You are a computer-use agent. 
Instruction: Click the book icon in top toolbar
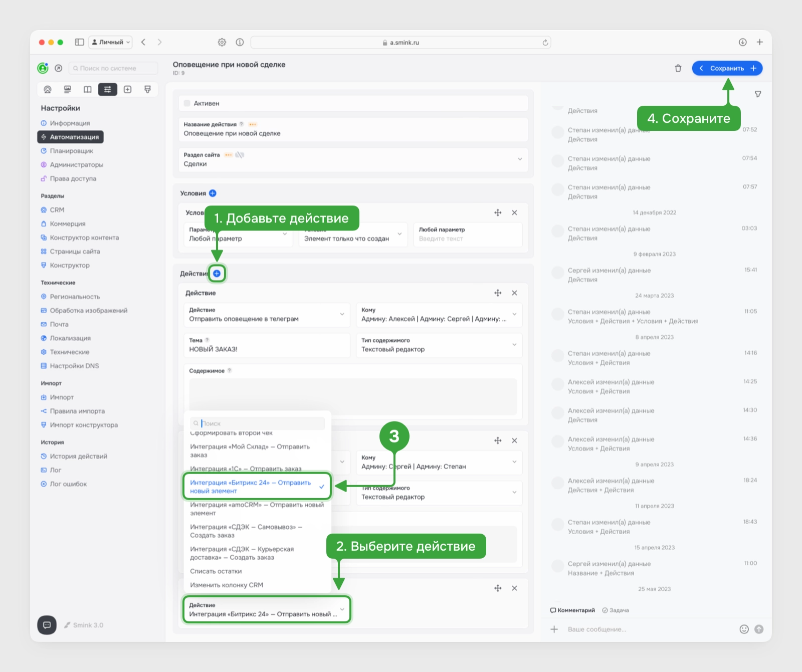(87, 89)
